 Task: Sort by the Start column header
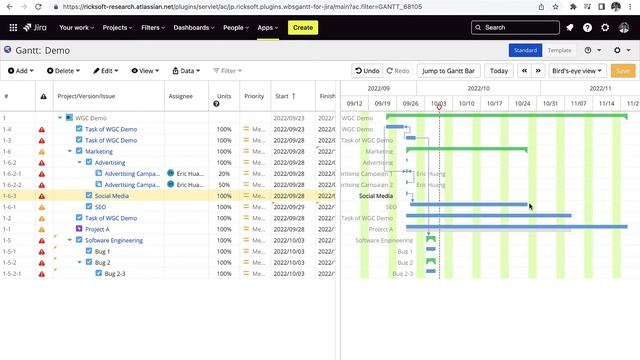click(x=285, y=96)
